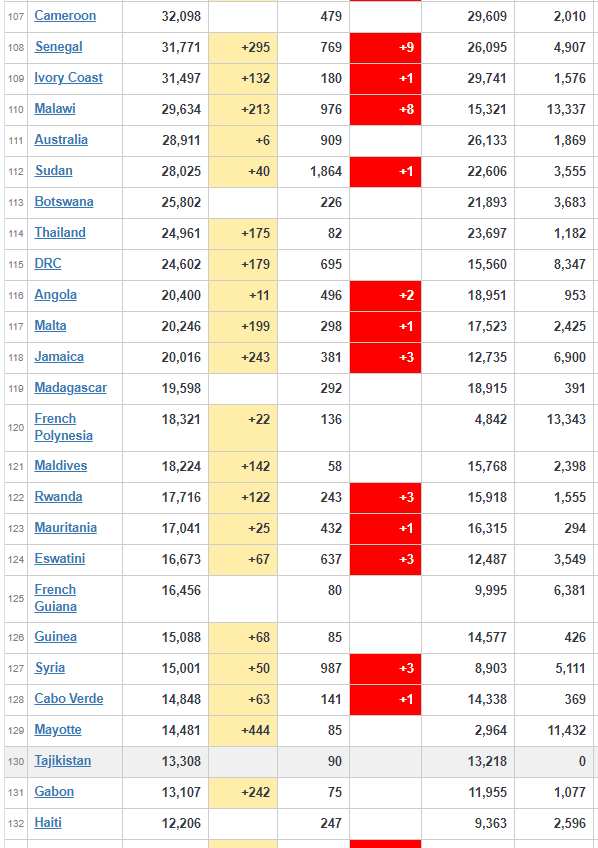The image size is (598, 848).
Task: Open the Sudan country page
Action: click(x=54, y=171)
